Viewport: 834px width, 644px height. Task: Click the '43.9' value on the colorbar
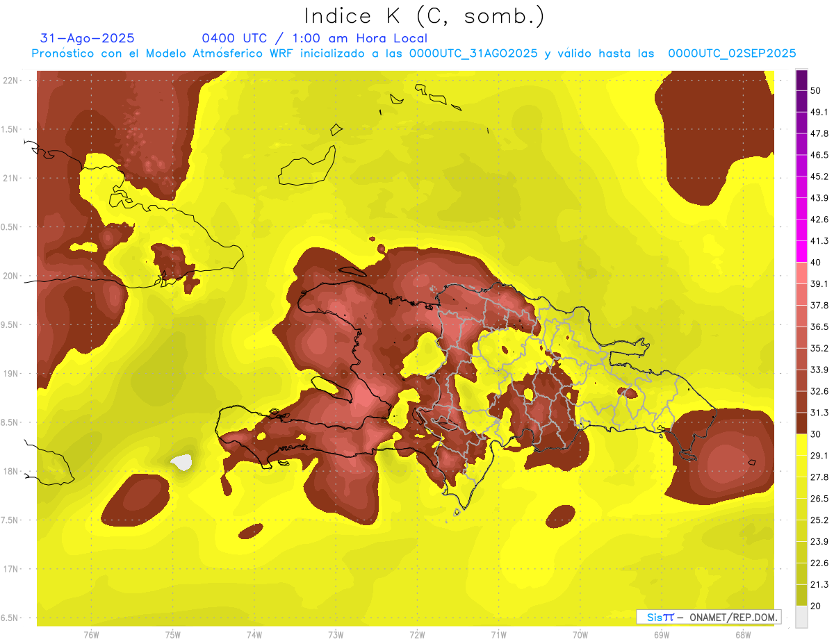click(819, 198)
